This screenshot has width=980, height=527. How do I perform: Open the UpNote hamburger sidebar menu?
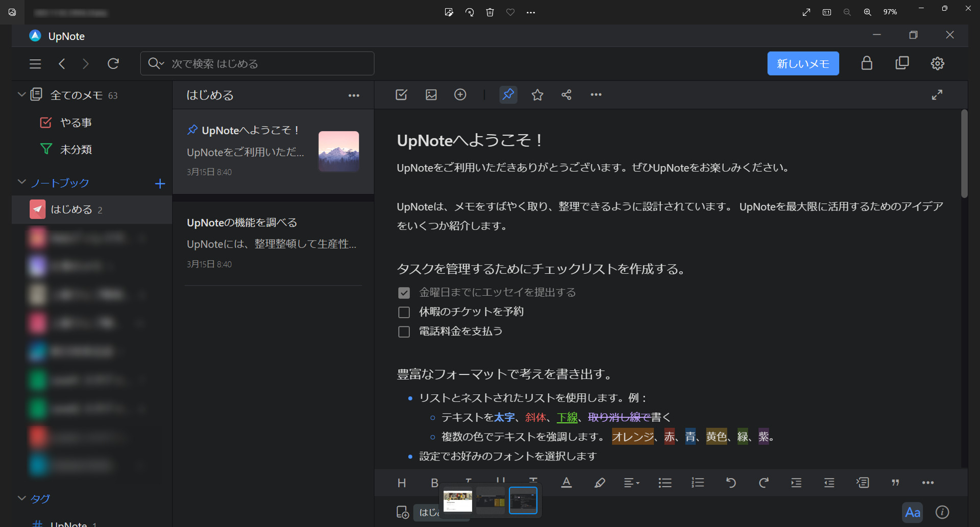coord(35,64)
